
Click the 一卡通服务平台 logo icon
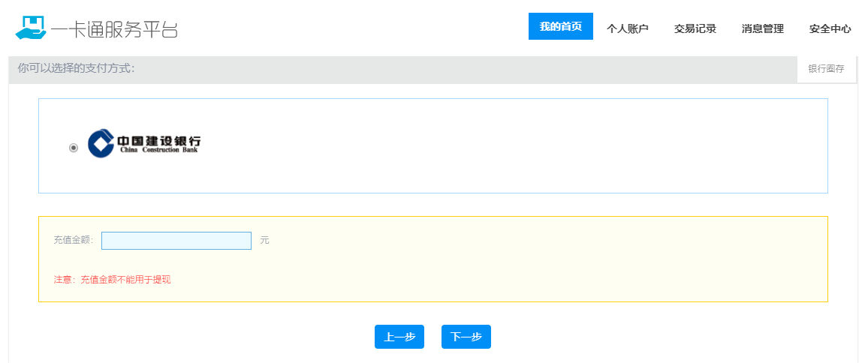click(30, 28)
